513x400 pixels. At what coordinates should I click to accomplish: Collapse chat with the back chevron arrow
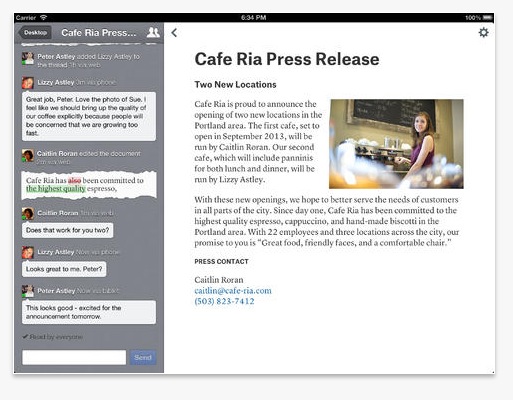click(x=174, y=33)
